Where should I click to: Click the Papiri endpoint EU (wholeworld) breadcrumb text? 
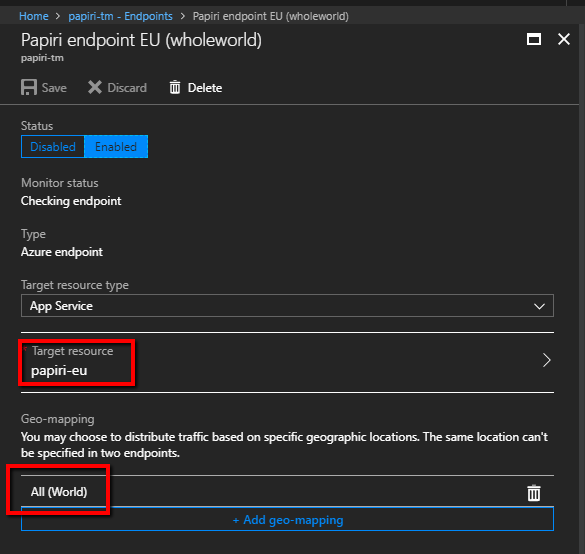pos(270,16)
